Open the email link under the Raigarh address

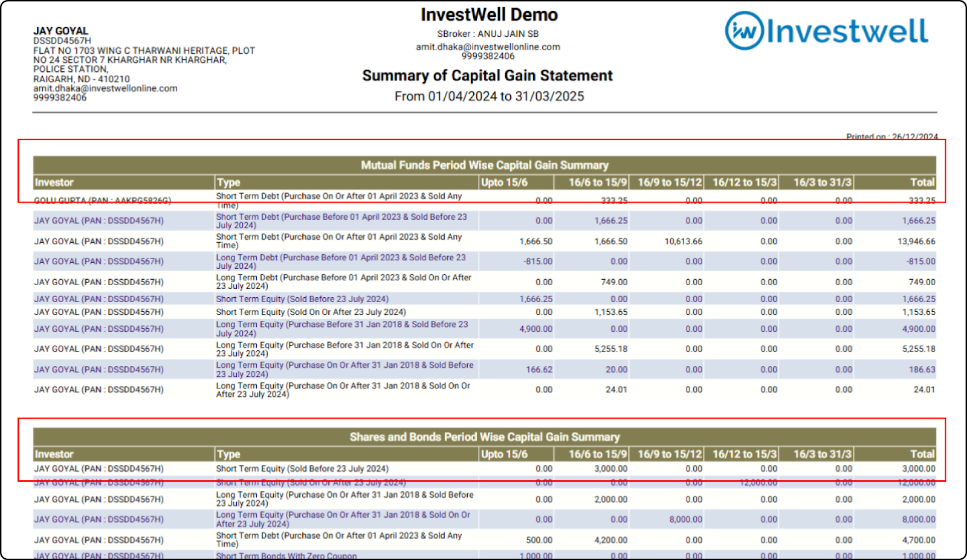(105, 88)
